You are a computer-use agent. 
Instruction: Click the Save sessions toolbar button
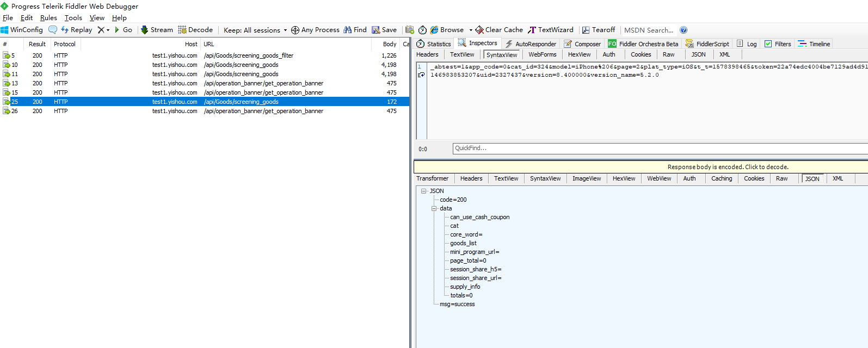click(x=384, y=30)
